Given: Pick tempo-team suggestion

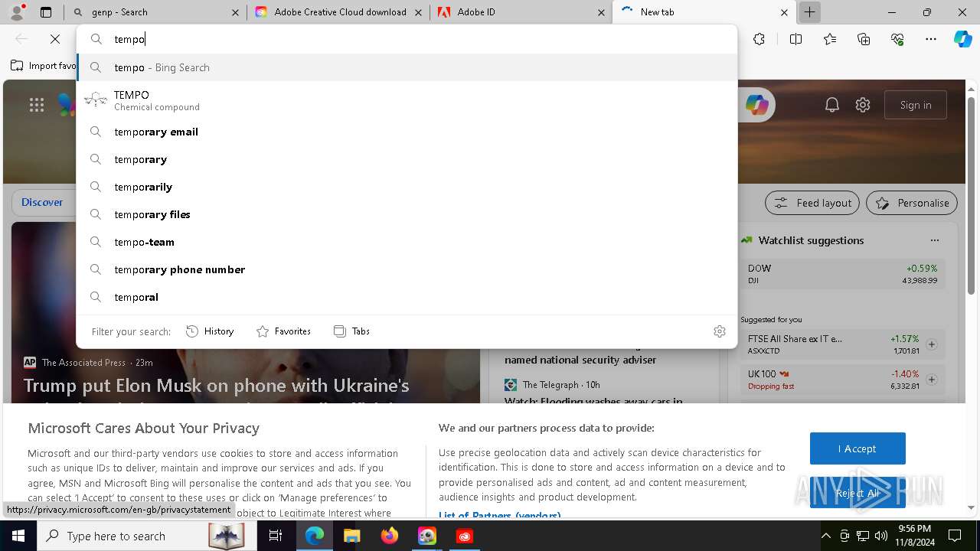Looking at the screenshot, I should [407, 242].
